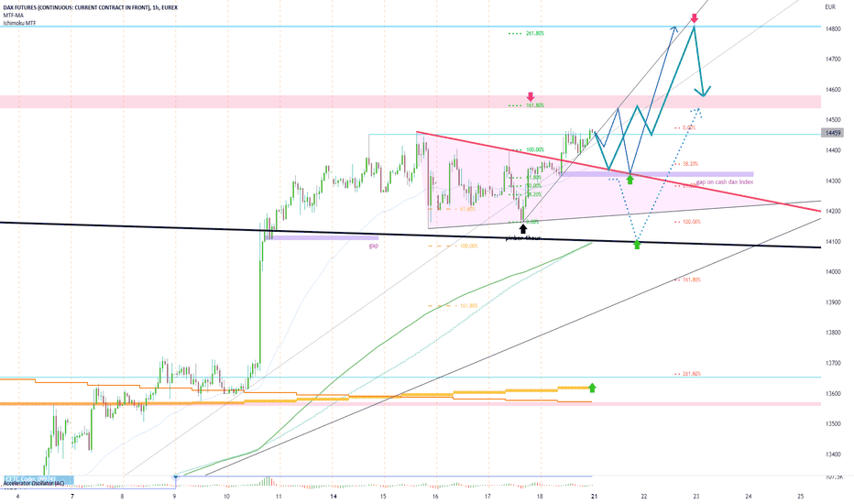Image resolution: width=854 pixels, height=504 pixels.
Task: Click the 14600 price axis label
Action: (x=833, y=90)
